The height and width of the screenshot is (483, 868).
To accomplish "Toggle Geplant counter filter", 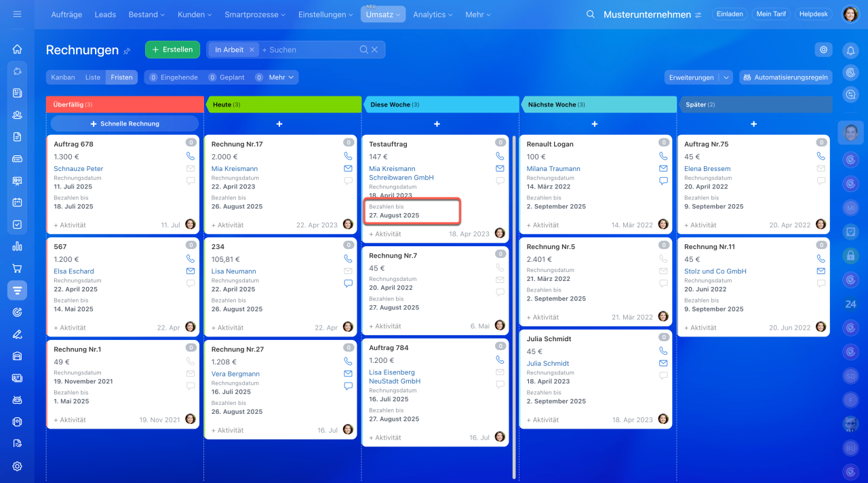I will [x=226, y=77].
